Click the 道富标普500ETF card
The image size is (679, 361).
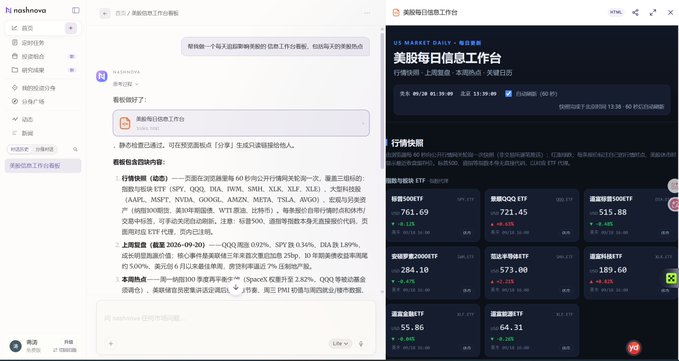pyautogui.click(x=631, y=215)
